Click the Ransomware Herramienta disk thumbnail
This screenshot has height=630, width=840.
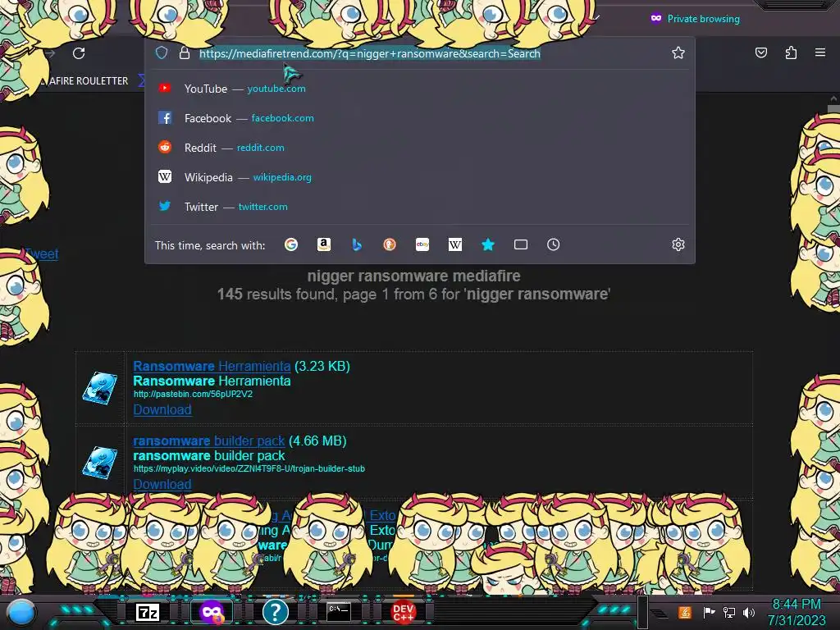click(x=99, y=388)
